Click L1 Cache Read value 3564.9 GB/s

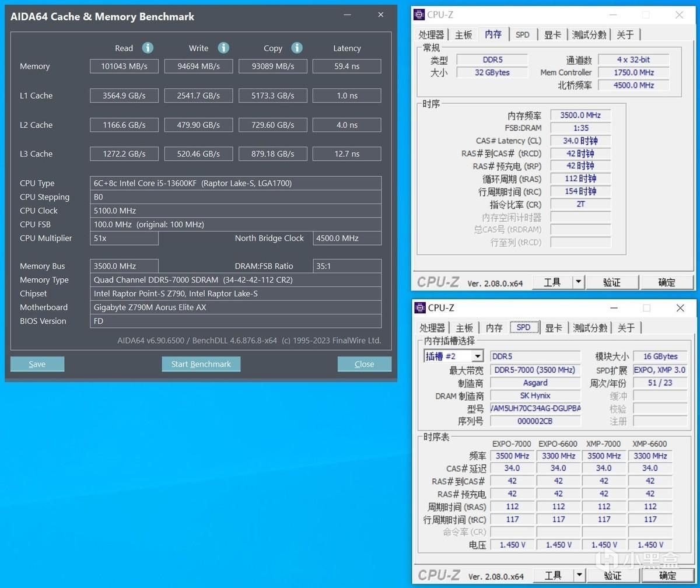[124, 95]
